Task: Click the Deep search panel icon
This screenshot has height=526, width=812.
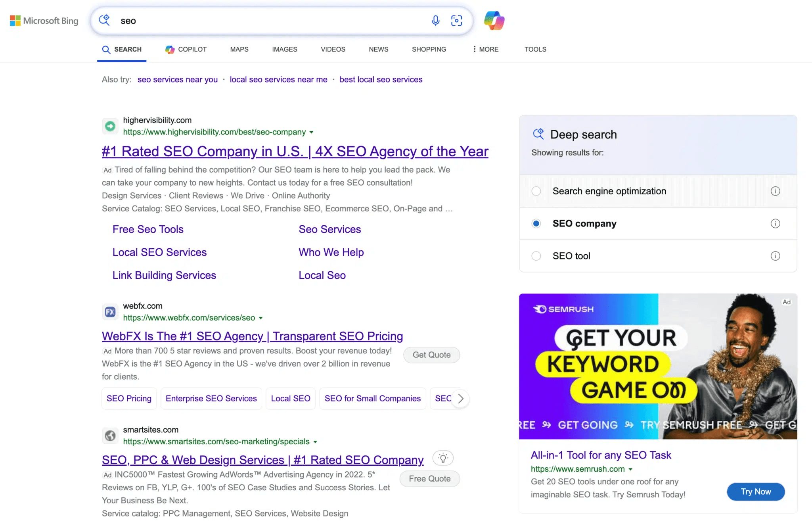Action: coord(538,134)
